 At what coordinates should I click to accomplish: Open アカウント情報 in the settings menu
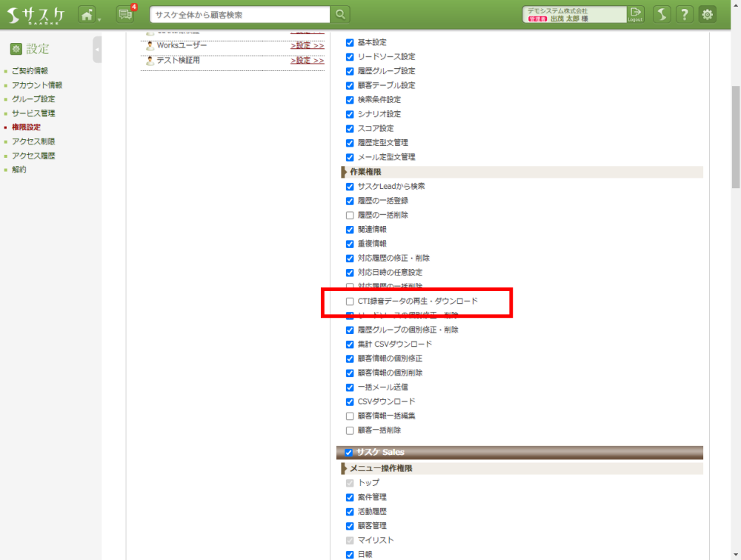click(x=37, y=85)
